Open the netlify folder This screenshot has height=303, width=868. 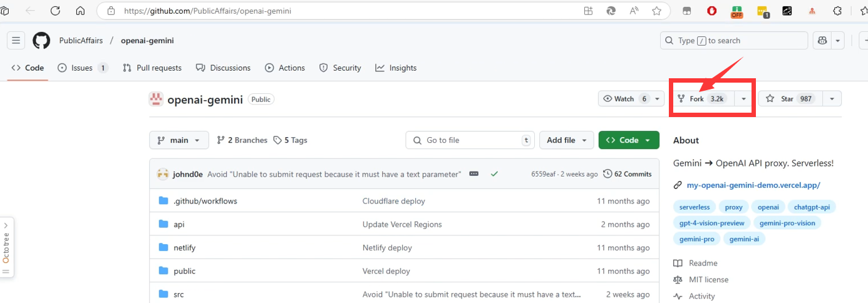point(185,248)
